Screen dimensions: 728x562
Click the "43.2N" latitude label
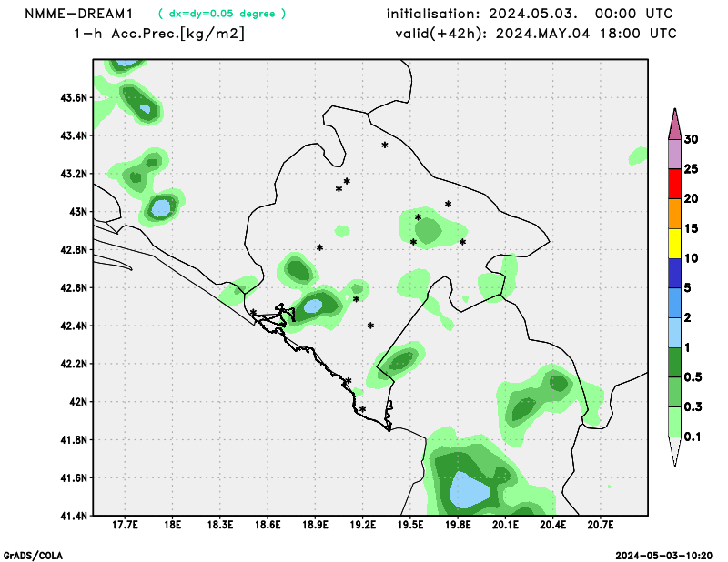pyautogui.click(x=74, y=174)
